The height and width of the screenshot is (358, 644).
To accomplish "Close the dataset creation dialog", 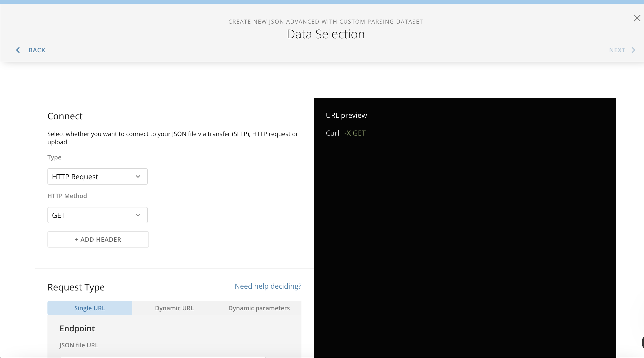I will point(637,18).
